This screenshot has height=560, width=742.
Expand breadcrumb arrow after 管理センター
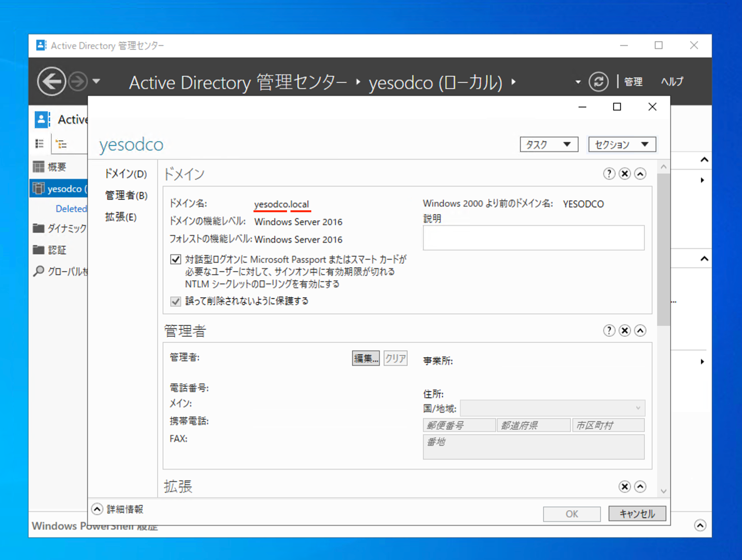point(358,82)
